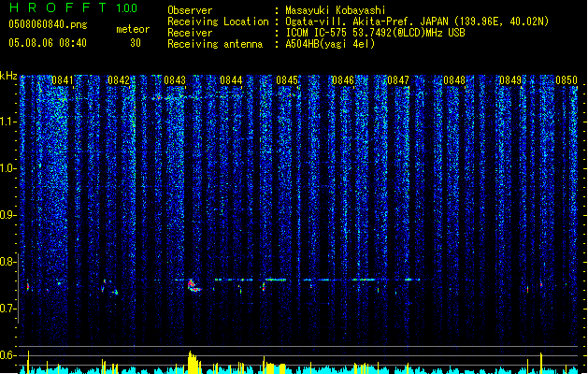Click the date stamp 05.08.06 08:40
This screenshot has height=374, width=588.
tap(48, 43)
